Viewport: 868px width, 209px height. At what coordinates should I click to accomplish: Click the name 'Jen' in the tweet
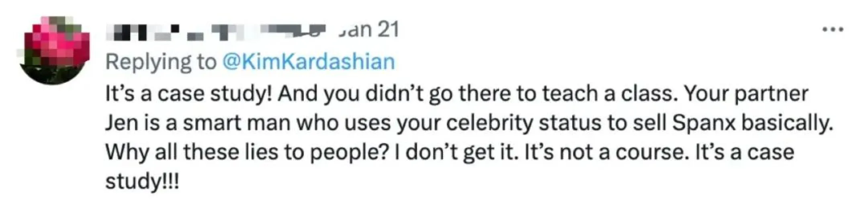121,123
